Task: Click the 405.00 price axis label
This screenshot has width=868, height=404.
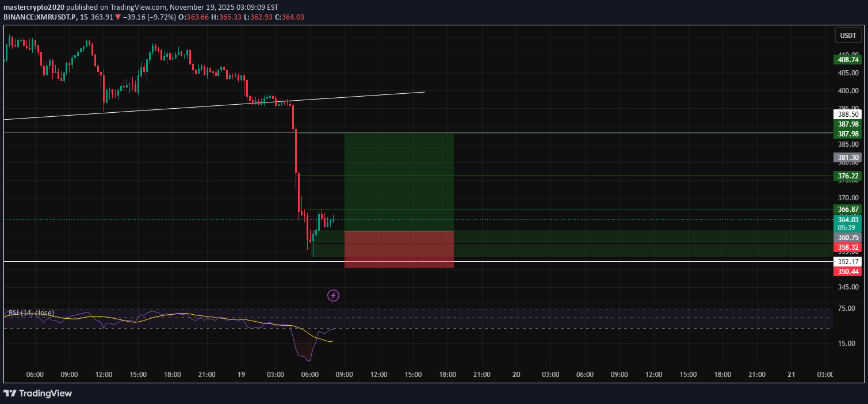Action: [x=848, y=73]
